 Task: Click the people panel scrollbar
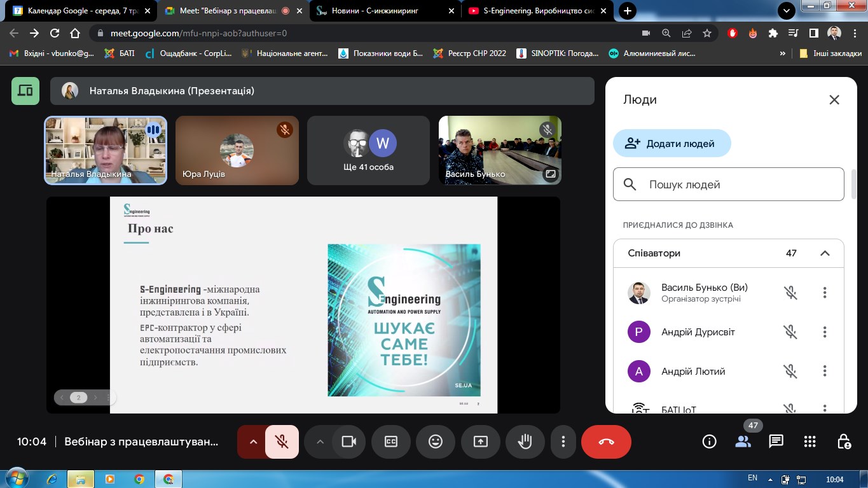[x=854, y=185]
